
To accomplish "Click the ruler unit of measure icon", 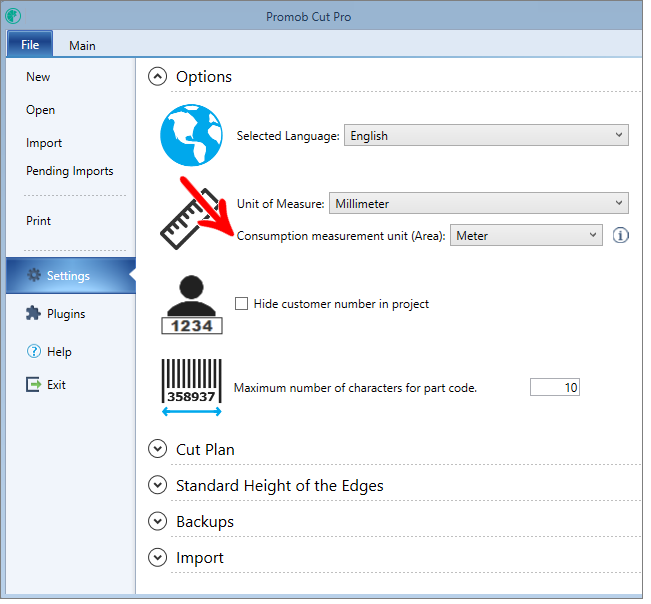I will point(192,221).
